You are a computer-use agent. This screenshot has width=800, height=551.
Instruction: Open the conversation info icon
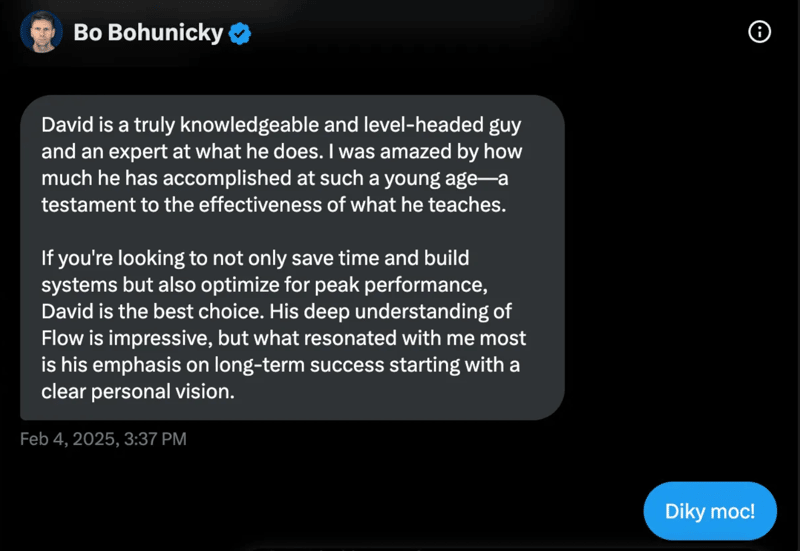click(759, 33)
